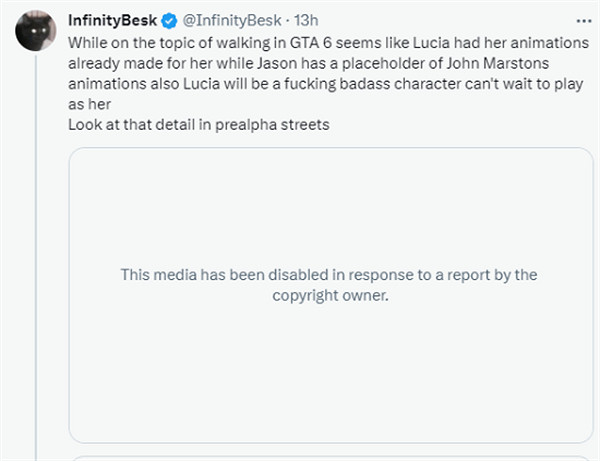Open the partially visible card at bottom

point(329,457)
